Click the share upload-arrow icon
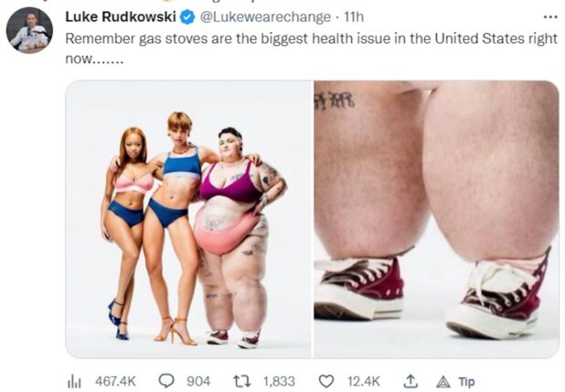 pyautogui.click(x=410, y=381)
